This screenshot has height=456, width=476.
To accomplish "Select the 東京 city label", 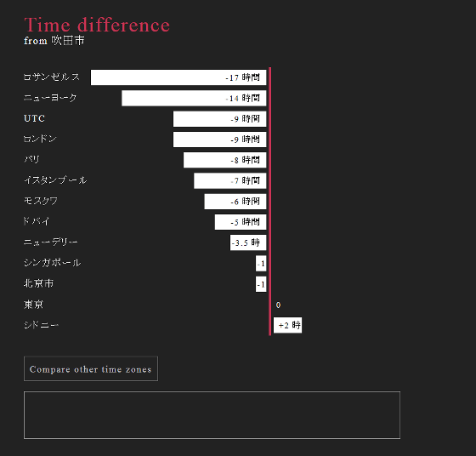I will pos(33,305).
